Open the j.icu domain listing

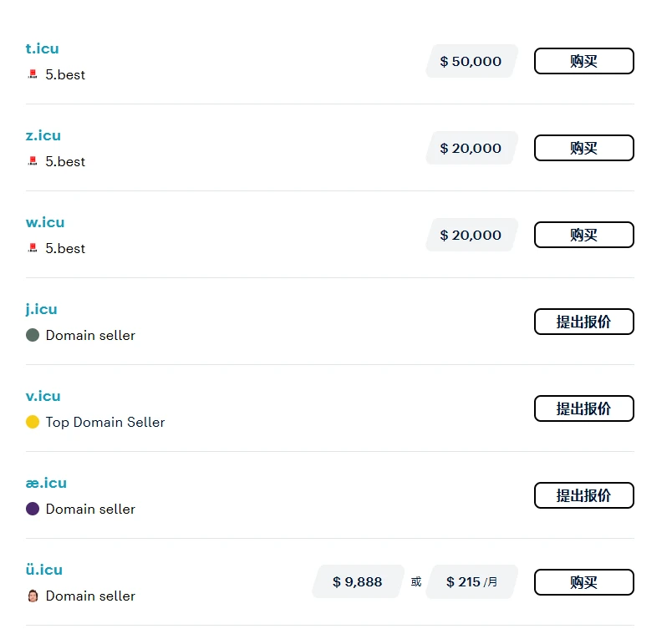point(42,309)
